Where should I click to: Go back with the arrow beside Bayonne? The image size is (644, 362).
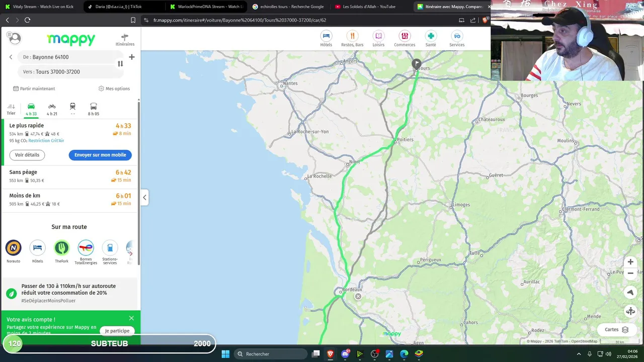click(x=11, y=57)
